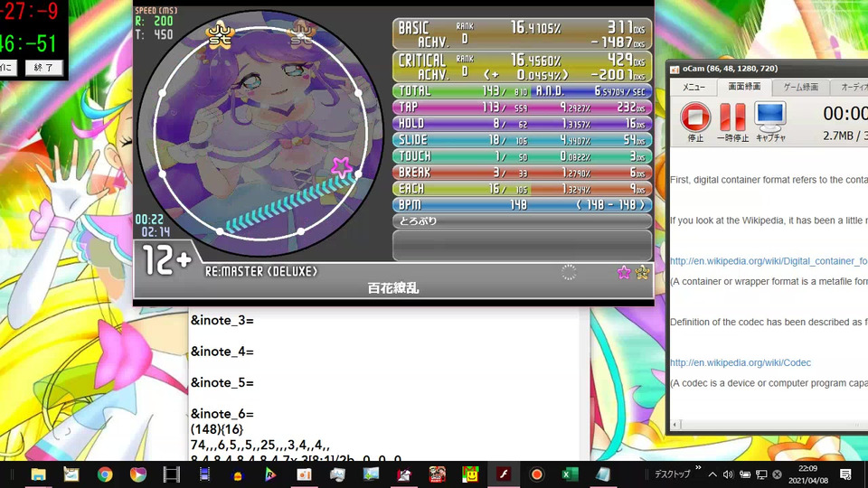The width and height of the screenshot is (868, 488).
Task: Open the notification center icon
Action: (845, 474)
